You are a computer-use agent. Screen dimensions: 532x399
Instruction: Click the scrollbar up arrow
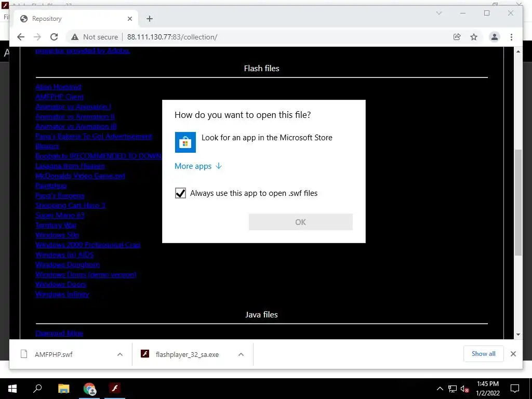pos(518,51)
